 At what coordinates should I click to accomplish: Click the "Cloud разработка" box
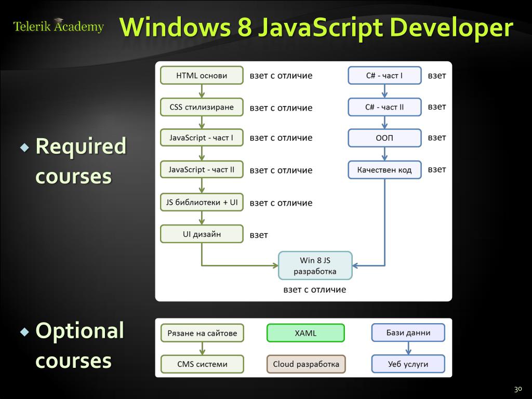click(305, 364)
